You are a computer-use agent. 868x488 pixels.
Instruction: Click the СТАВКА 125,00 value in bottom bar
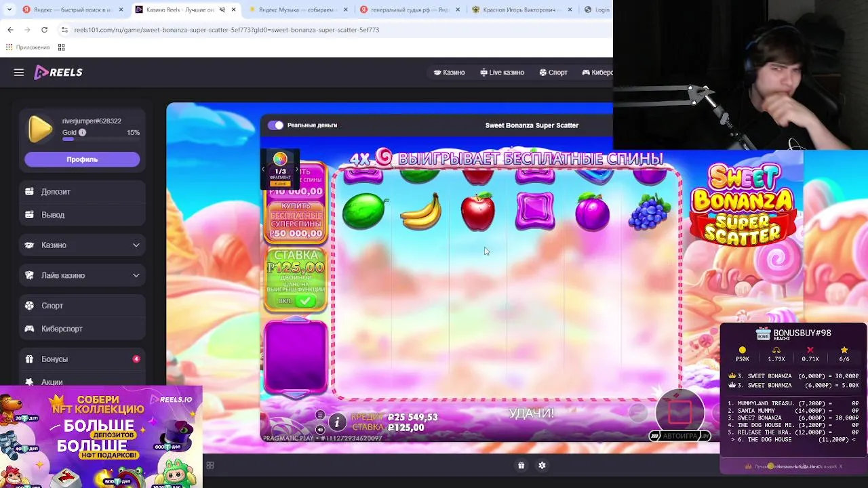[x=406, y=428]
